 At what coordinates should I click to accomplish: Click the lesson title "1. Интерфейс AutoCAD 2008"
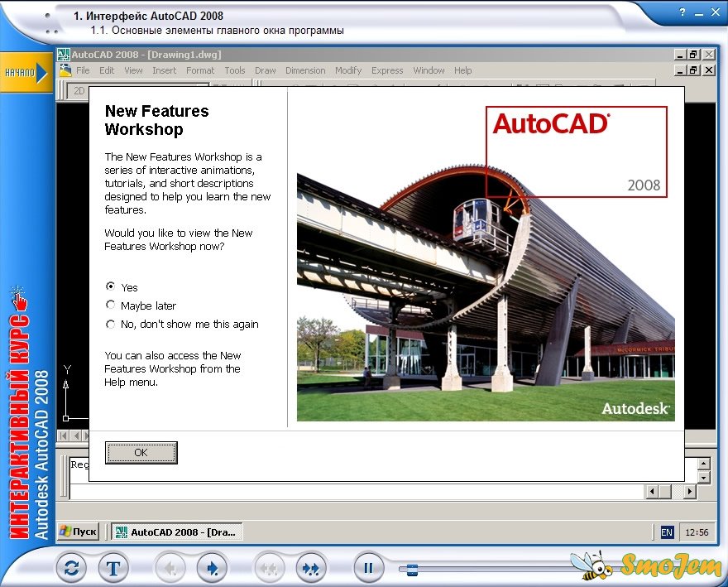point(149,16)
